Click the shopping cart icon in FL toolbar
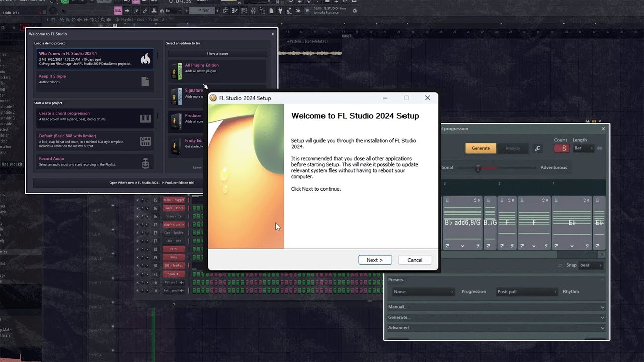 click(x=306, y=10)
